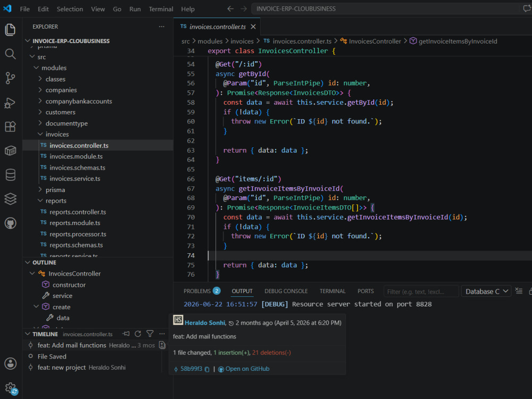The width and height of the screenshot is (532, 399).
Task: Focus the output filter input field
Action: 421,292
